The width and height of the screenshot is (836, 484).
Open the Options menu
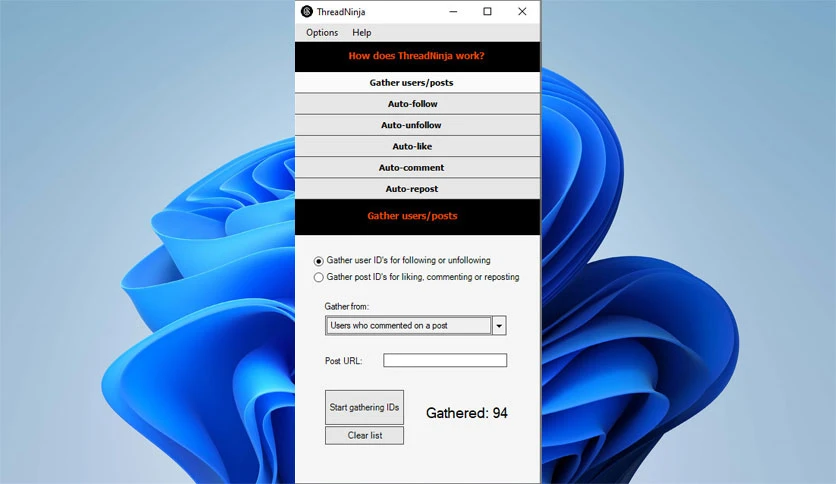(322, 33)
